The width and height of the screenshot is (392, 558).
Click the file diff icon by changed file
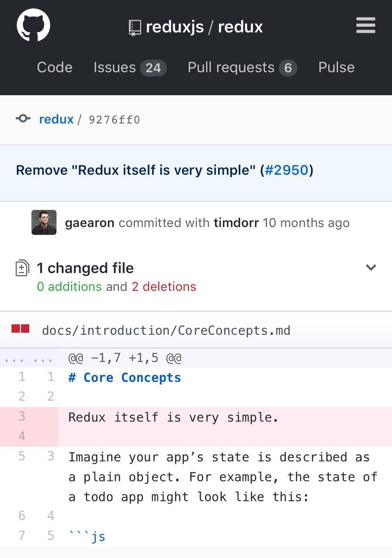pos(22,268)
